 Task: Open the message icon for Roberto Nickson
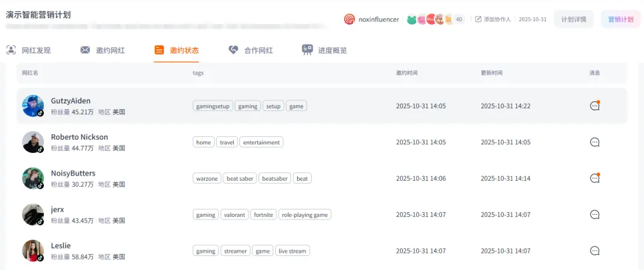(x=594, y=142)
